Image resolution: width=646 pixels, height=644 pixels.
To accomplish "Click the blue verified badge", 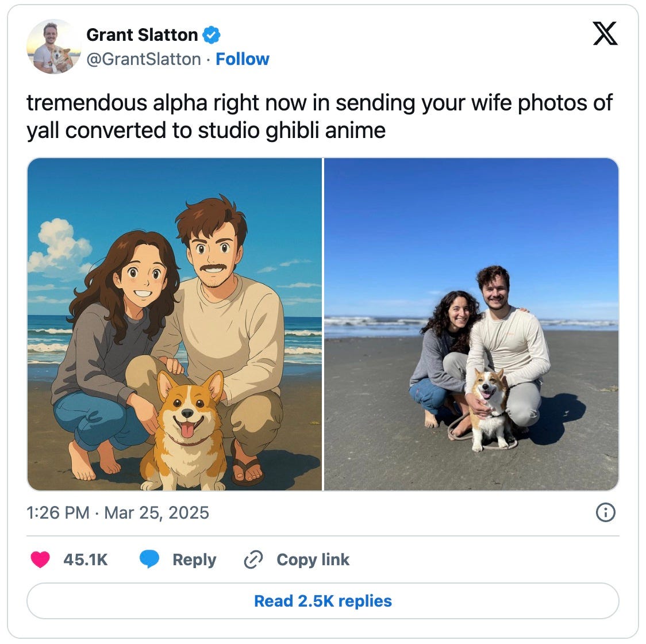I will 212,35.
